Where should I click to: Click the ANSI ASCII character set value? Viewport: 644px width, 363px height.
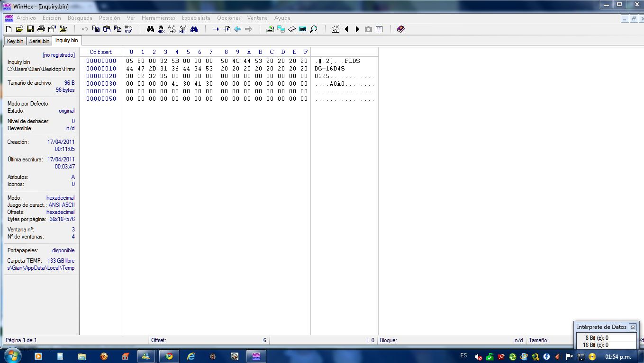(x=62, y=205)
